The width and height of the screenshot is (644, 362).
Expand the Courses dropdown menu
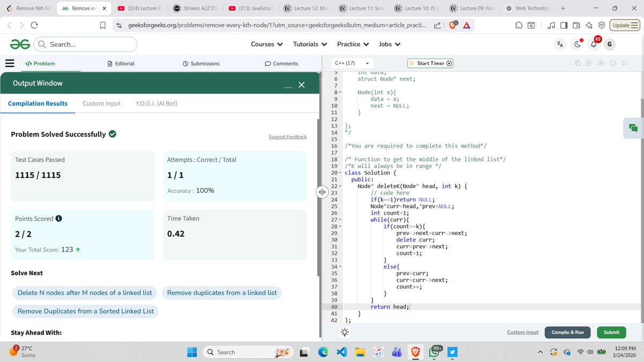pyautogui.click(x=266, y=44)
